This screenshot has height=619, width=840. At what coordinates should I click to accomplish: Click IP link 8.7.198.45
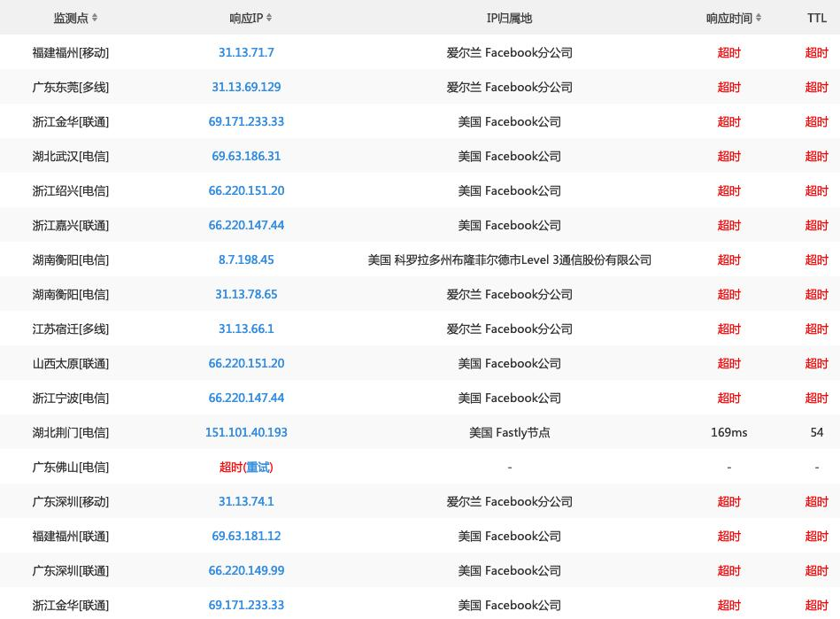pos(246,260)
